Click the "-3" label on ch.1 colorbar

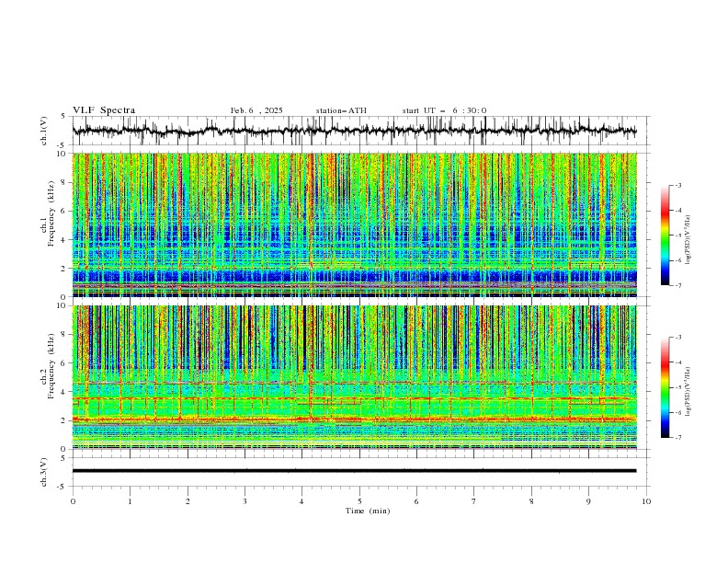coord(678,185)
